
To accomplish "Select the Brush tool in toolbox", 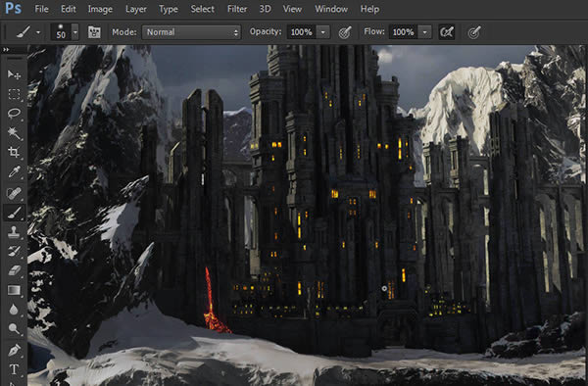I will (x=14, y=213).
